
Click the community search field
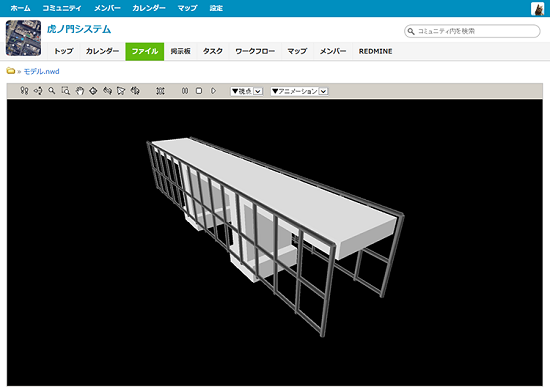click(x=472, y=31)
